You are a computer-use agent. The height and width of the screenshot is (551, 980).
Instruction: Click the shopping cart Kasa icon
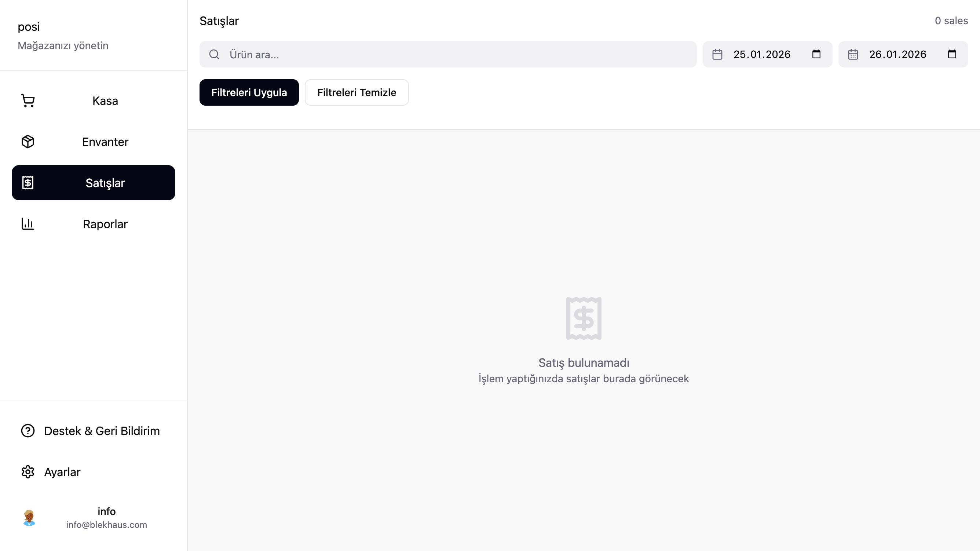point(28,101)
